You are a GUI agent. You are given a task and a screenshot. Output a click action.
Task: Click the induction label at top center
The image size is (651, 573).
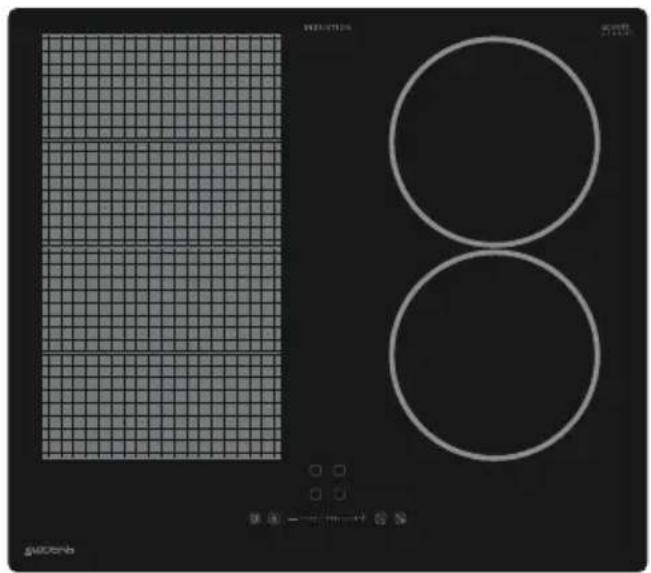328,28
